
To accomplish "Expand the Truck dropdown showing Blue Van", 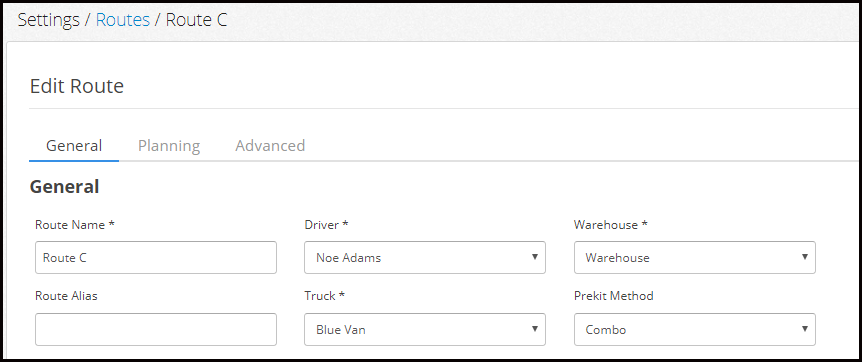I will (424, 330).
